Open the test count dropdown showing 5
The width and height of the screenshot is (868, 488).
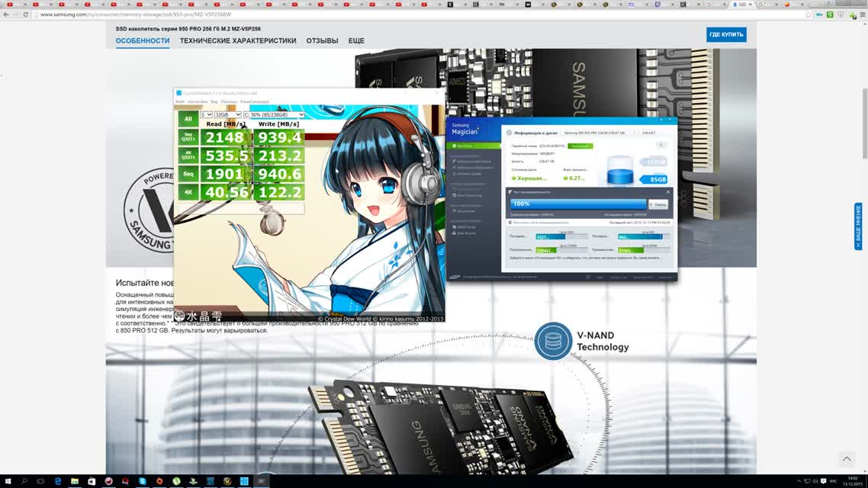206,114
